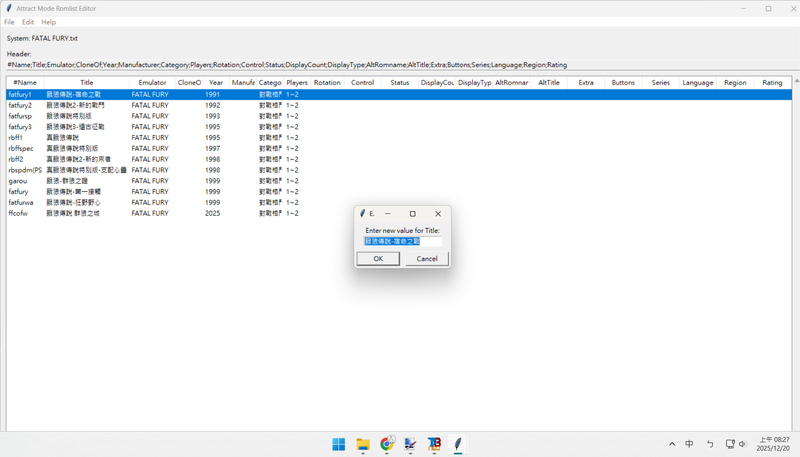Image resolution: width=800 pixels, height=457 pixels.
Task: Click the AltTitle column header
Action: (549, 82)
